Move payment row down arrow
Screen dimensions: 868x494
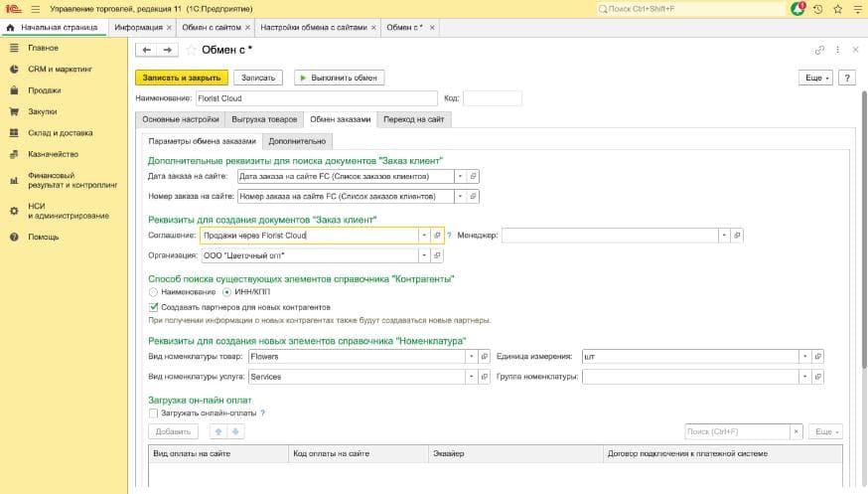235,431
